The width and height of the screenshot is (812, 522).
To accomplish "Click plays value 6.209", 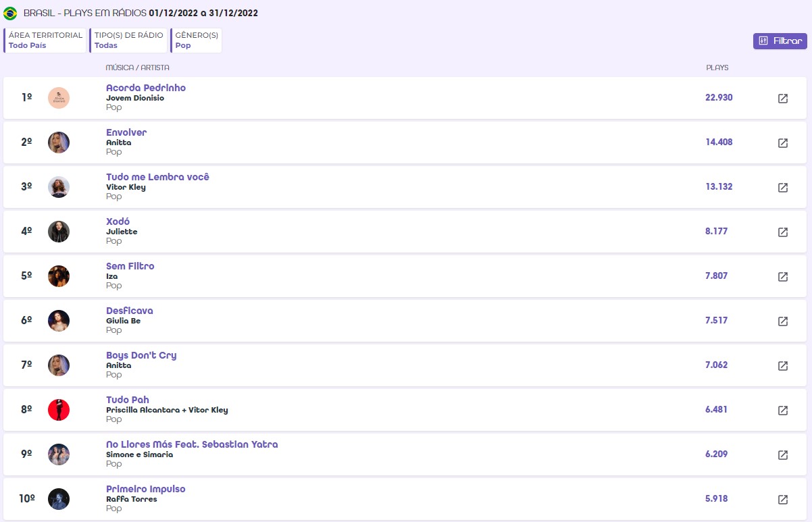I will click(716, 454).
